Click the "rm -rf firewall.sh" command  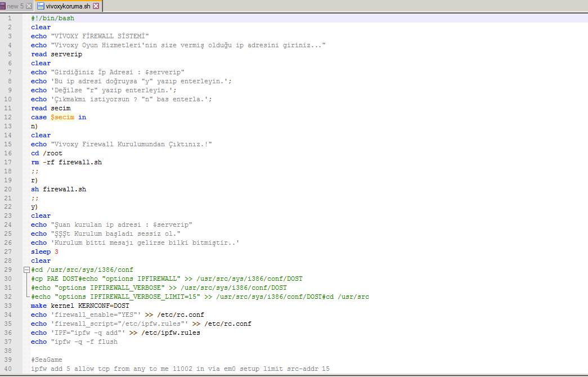pos(66,163)
